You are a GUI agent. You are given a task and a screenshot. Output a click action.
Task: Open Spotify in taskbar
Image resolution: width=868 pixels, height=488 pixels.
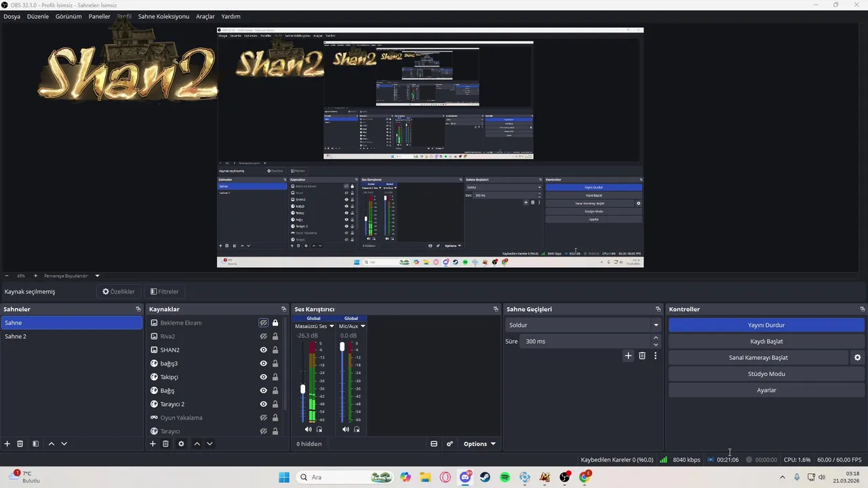[505, 477]
